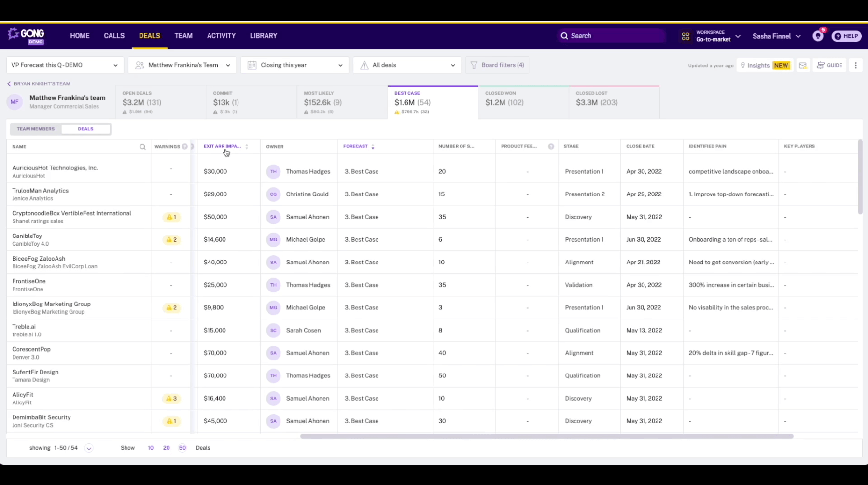Click the Search input field
Screen dimensions: 868x485
tap(611, 36)
